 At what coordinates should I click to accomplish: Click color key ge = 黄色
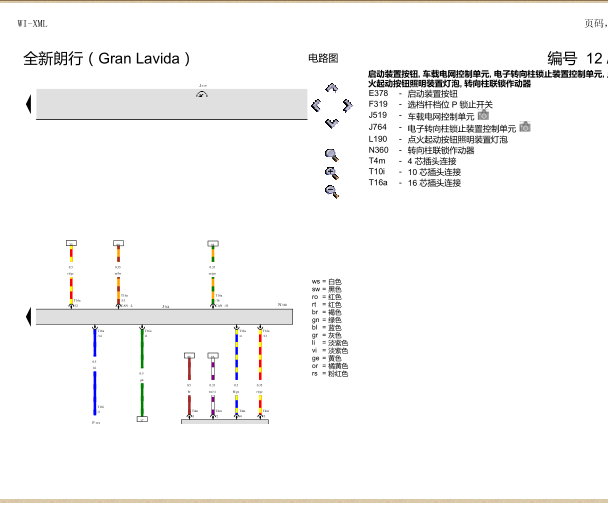pos(326,358)
